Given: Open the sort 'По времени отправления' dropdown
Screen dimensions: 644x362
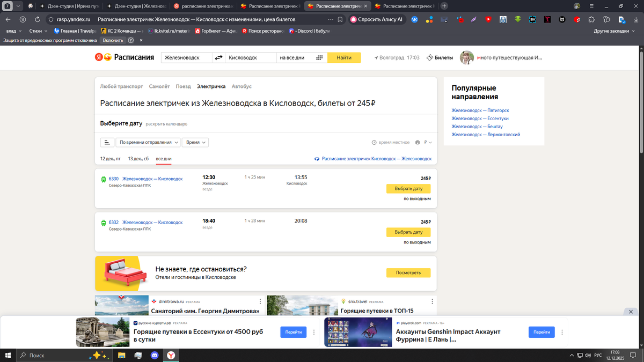Looking at the screenshot, I should (x=148, y=143).
